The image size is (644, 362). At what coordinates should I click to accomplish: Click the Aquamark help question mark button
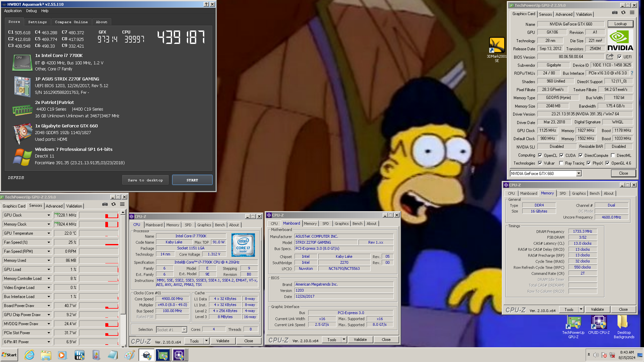coord(206,4)
